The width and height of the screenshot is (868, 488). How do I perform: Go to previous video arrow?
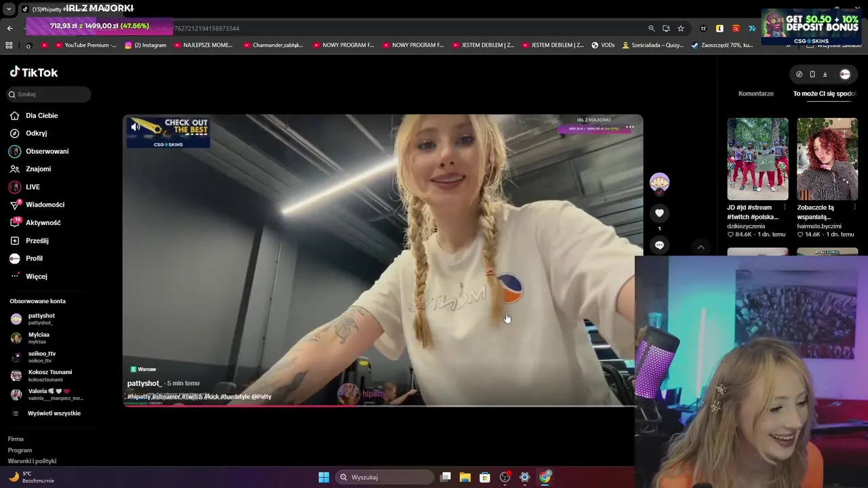pyautogui.click(x=701, y=247)
